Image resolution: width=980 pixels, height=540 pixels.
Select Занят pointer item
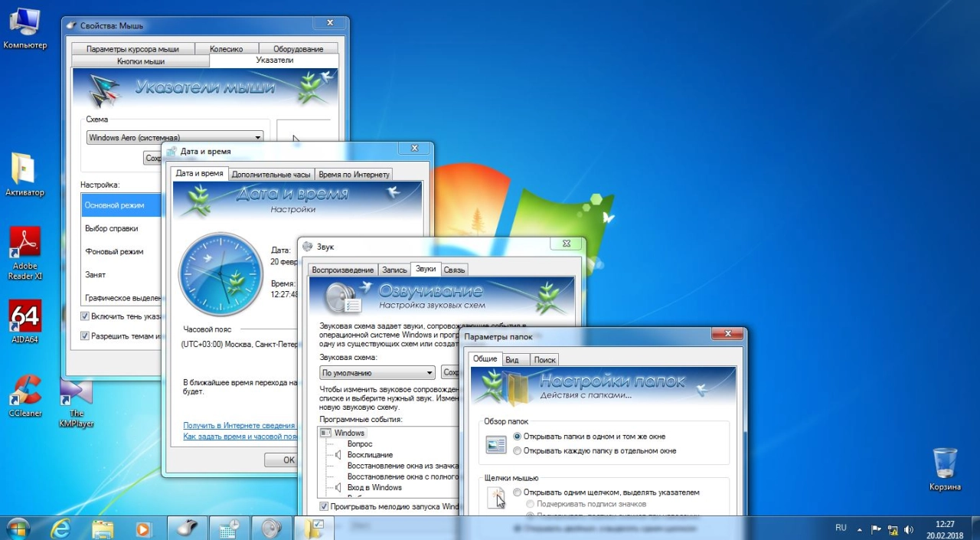121,274
